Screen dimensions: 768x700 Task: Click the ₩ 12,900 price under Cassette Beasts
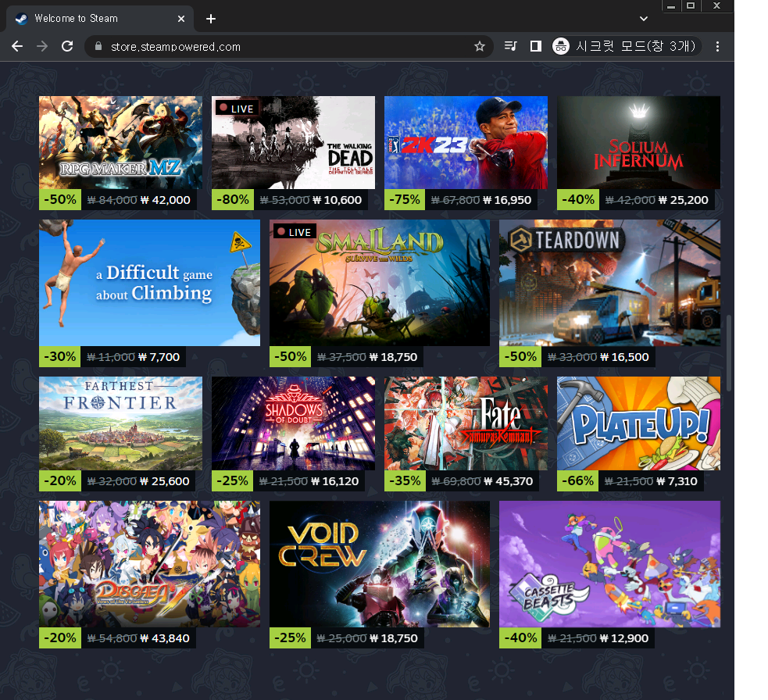pyautogui.click(x=624, y=638)
